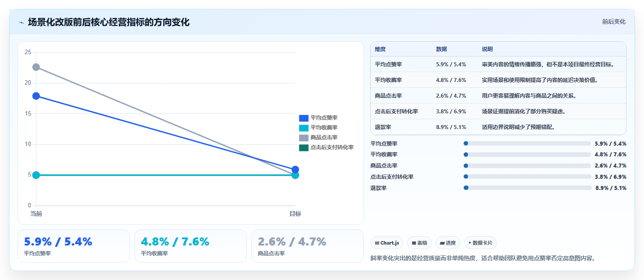Click the gray 商品点击率 point at 当前
The image size is (644, 280).
coord(36,67)
